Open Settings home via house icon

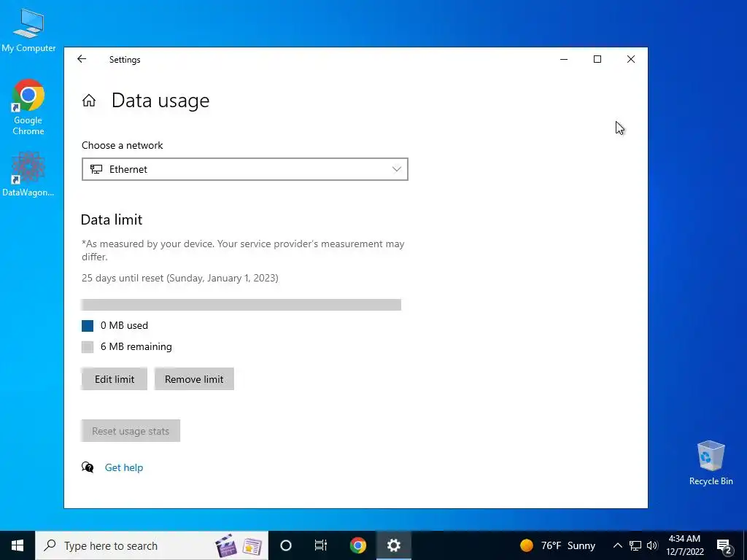pyautogui.click(x=89, y=101)
